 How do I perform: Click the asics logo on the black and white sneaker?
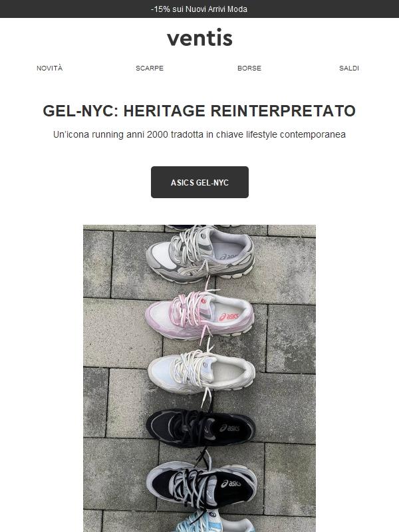231,483
